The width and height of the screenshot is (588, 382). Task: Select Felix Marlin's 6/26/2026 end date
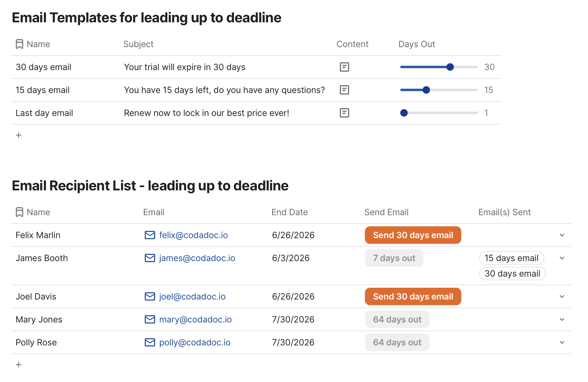tap(293, 235)
